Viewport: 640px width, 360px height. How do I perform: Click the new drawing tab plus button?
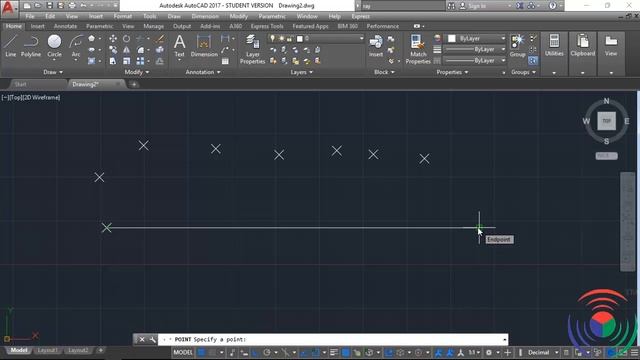point(134,84)
